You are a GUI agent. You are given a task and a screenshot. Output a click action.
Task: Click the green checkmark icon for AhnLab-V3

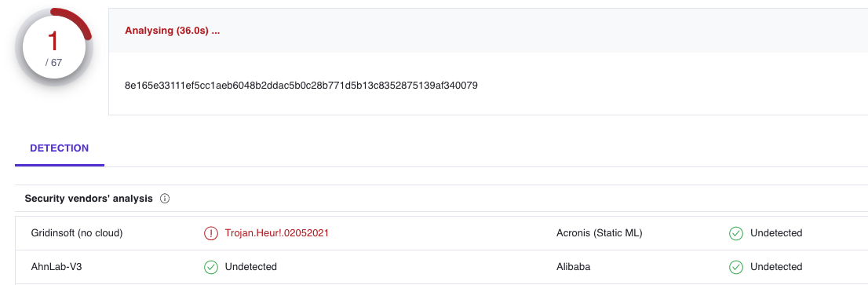click(x=211, y=267)
